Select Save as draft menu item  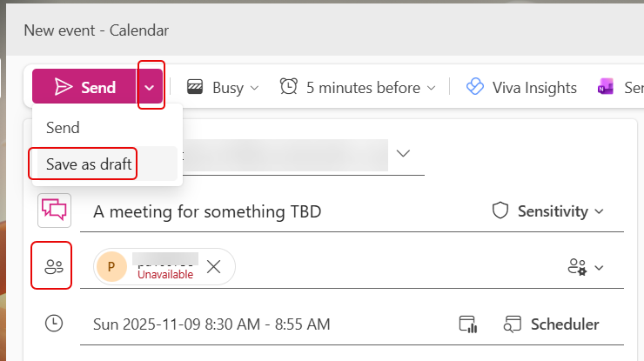[84, 163]
